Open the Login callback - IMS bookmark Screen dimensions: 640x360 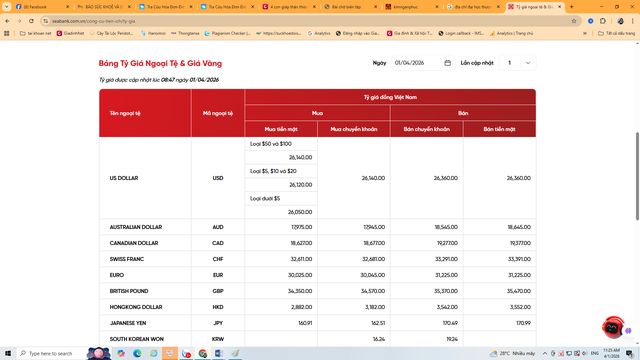(461, 33)
